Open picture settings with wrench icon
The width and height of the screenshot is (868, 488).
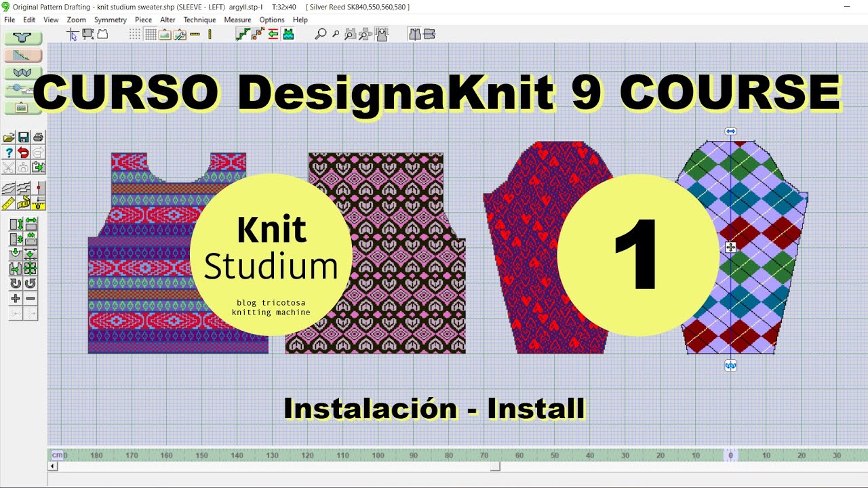tap(180, 34)
